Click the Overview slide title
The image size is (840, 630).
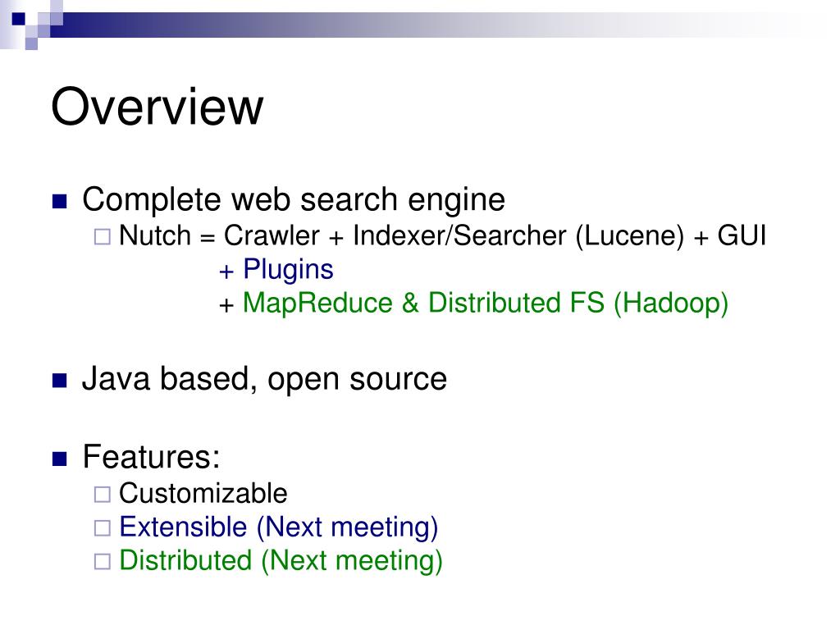(157, 107)
